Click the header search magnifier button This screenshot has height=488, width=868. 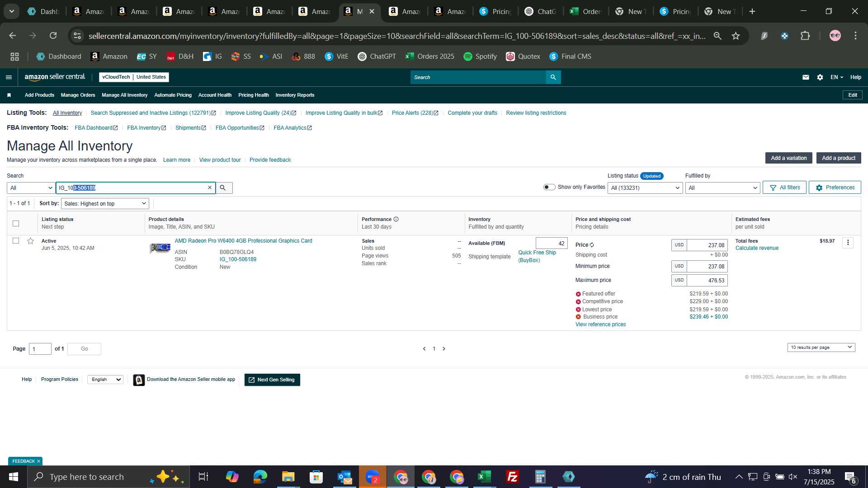pyautogui.click(x=553, y=77)
